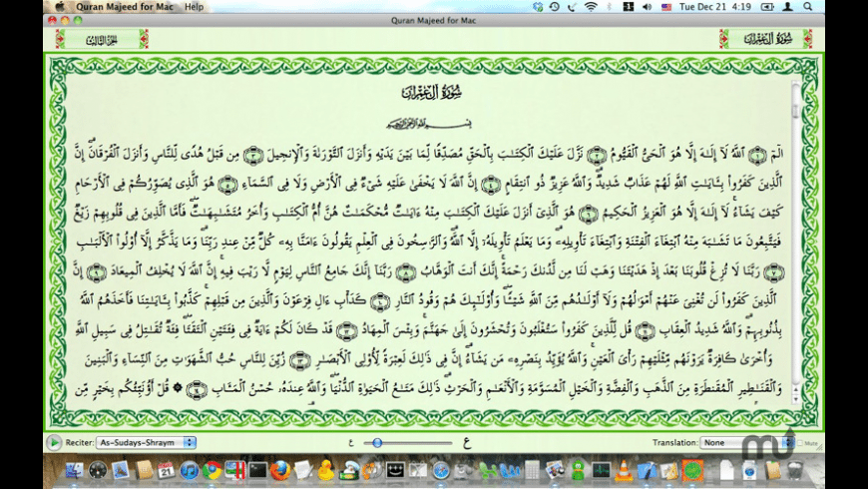Screen dimensions: 868x489
Task: Click the verse 9 marker in the fifth line
Action: point(97,272)
